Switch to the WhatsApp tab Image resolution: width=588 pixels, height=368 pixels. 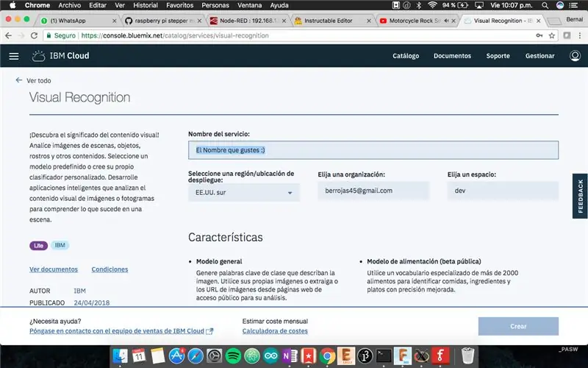(77, 21)
